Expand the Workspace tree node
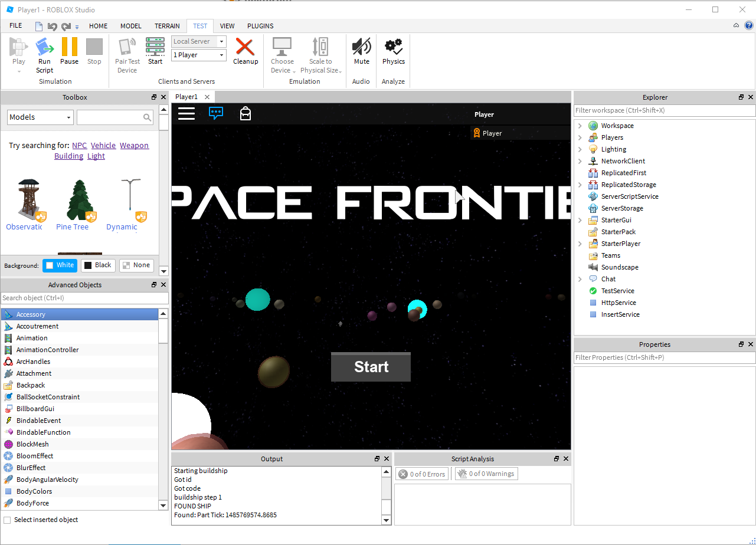756x545 pixels. tap(580, 126)
